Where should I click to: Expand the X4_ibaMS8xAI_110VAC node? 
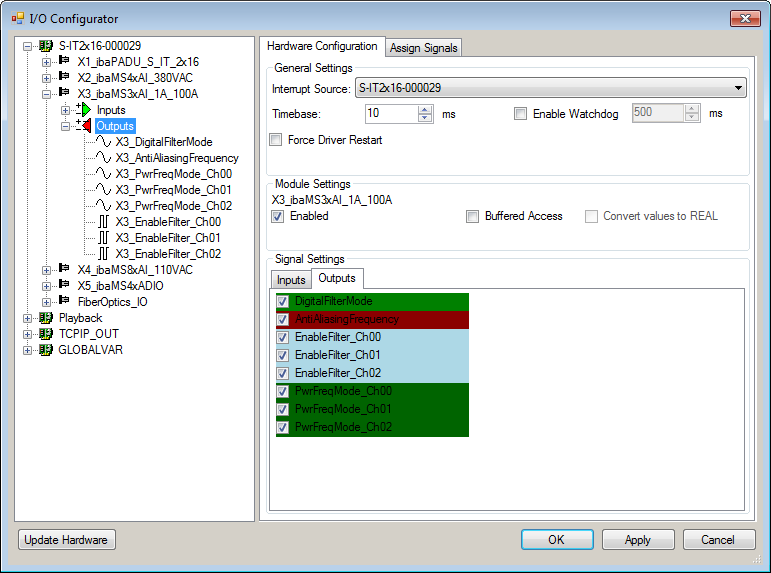[46, 270]
